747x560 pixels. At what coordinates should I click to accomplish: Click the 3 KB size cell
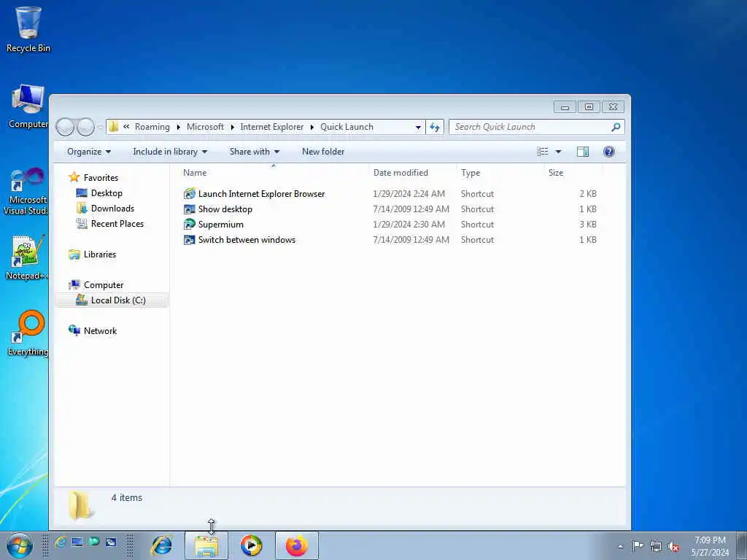[588, 225]
